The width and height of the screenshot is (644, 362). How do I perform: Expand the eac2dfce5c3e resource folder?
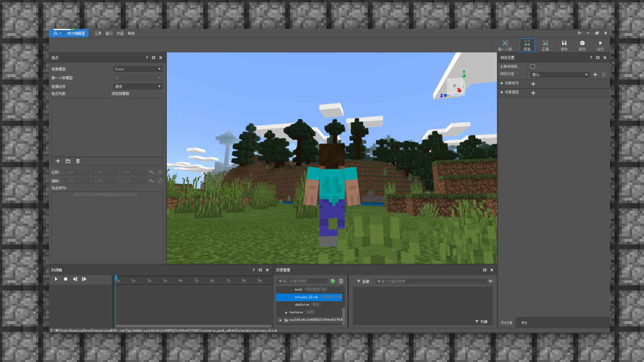[280, 320]
